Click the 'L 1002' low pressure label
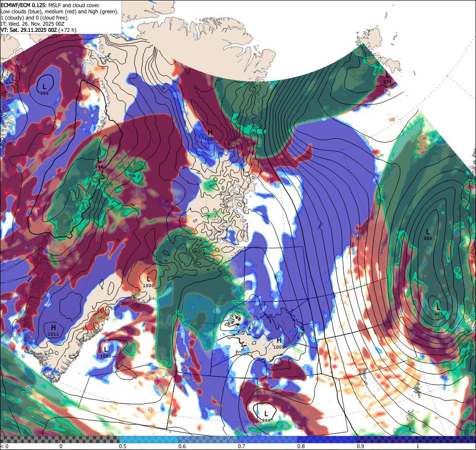 click(106, 352)
